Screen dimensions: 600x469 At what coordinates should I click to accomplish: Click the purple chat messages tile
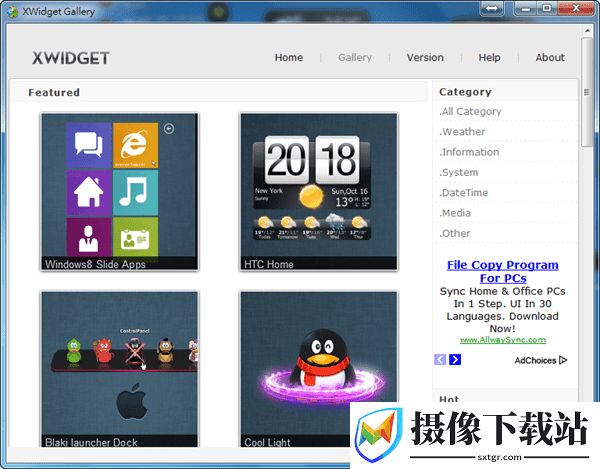pos(89,145)
